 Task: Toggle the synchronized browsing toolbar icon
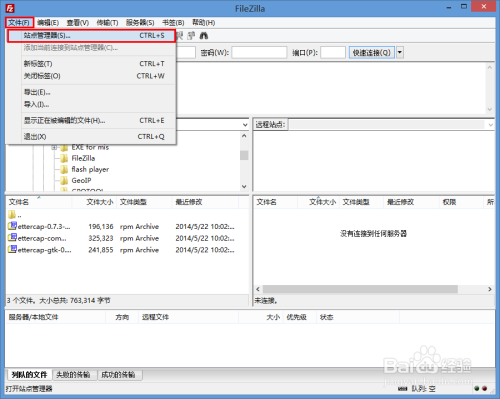point(191,36)
